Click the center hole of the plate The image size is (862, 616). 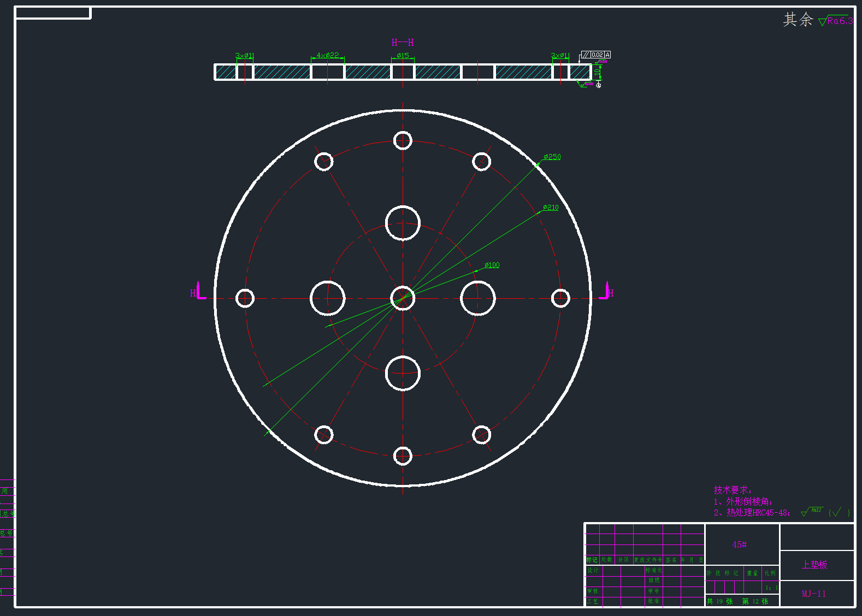coord(403,298)
